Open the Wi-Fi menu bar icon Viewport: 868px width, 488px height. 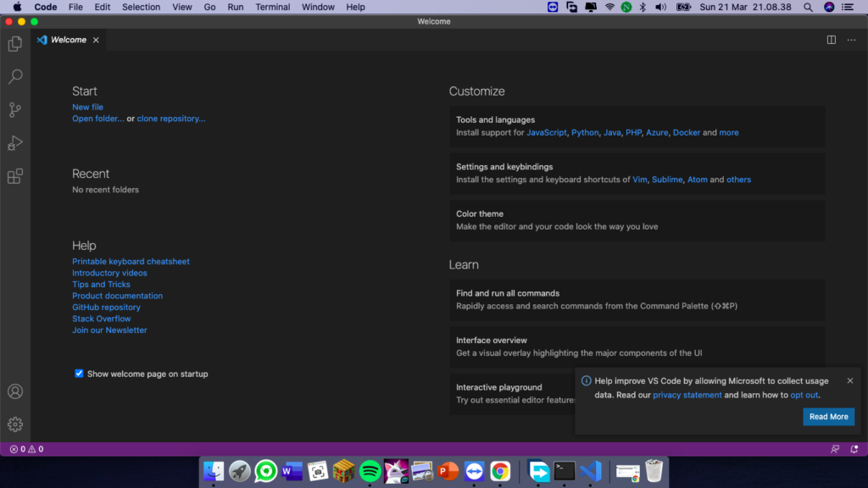609,7
